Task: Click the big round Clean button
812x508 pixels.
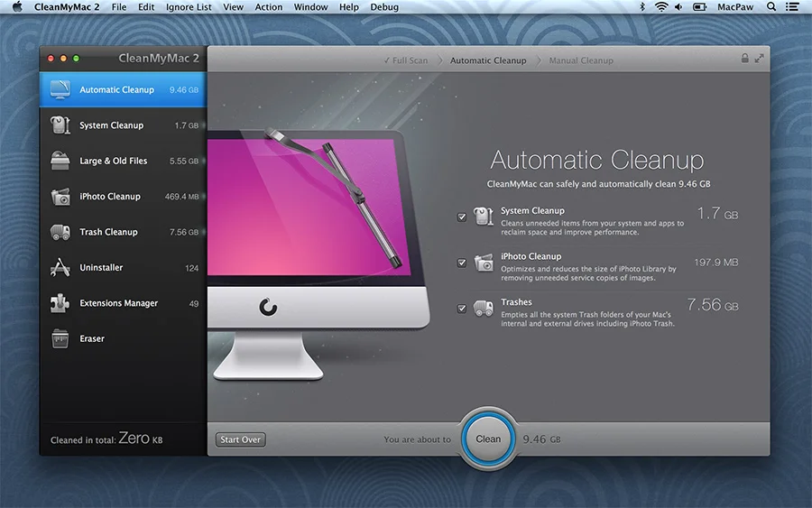Action: (488, 439)
